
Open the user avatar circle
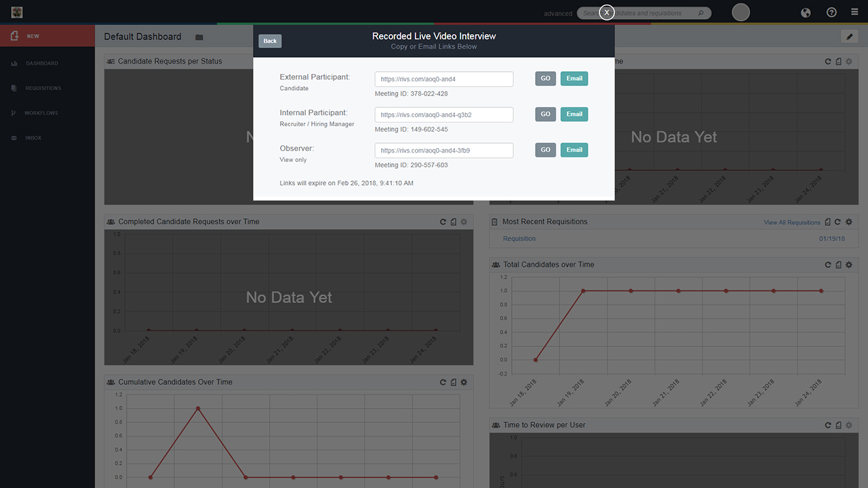coord(741,12)
